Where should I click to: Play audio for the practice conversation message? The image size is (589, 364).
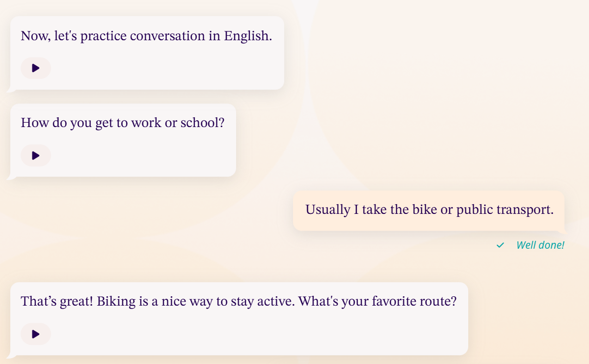(35, 68)
